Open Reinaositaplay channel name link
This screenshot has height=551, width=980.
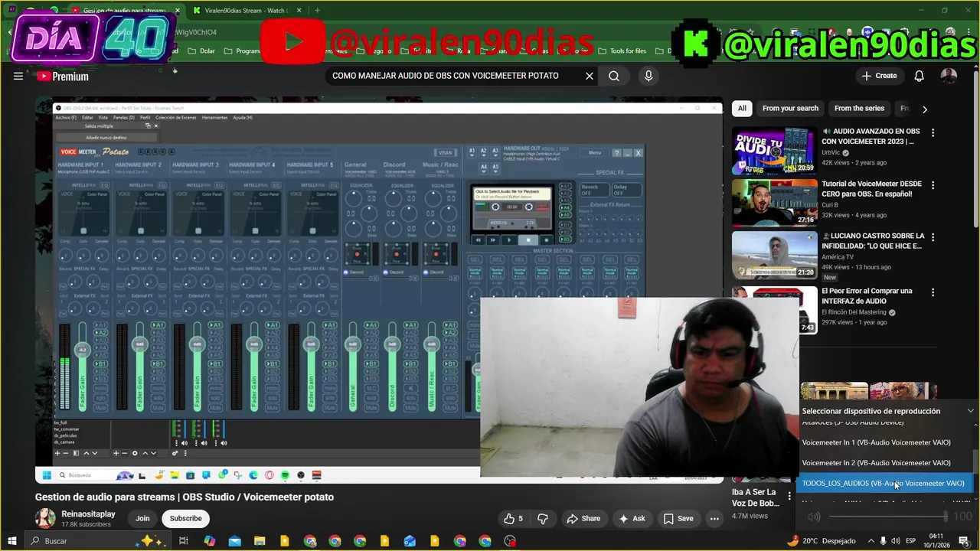(88, 514)
